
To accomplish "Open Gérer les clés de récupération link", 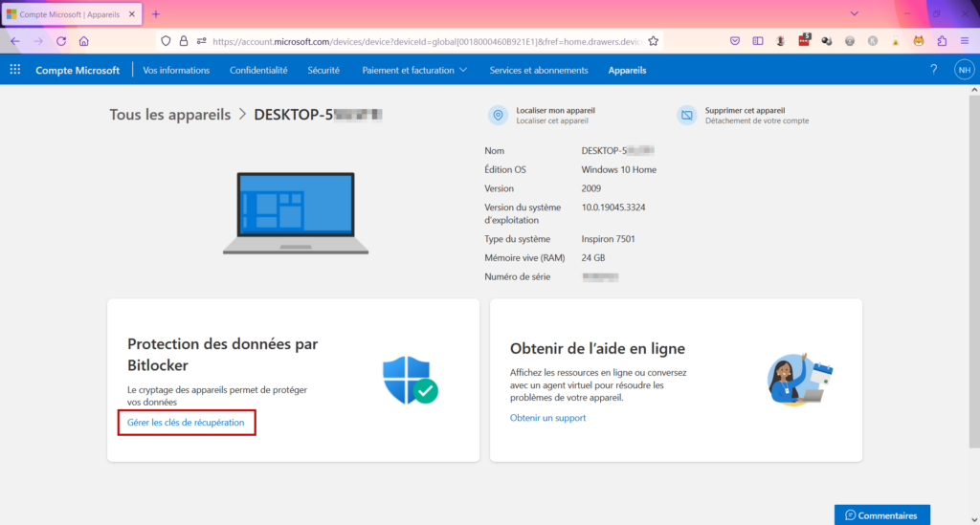I will 186,423.
